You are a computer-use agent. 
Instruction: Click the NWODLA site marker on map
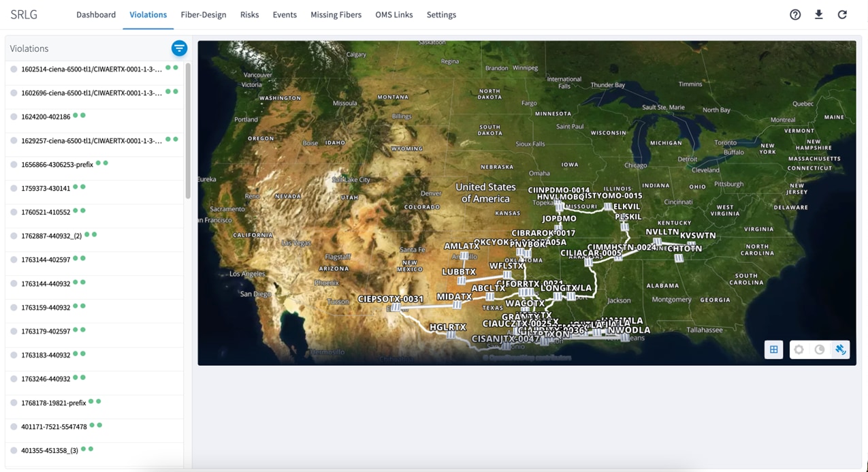[x=625, y=339]
